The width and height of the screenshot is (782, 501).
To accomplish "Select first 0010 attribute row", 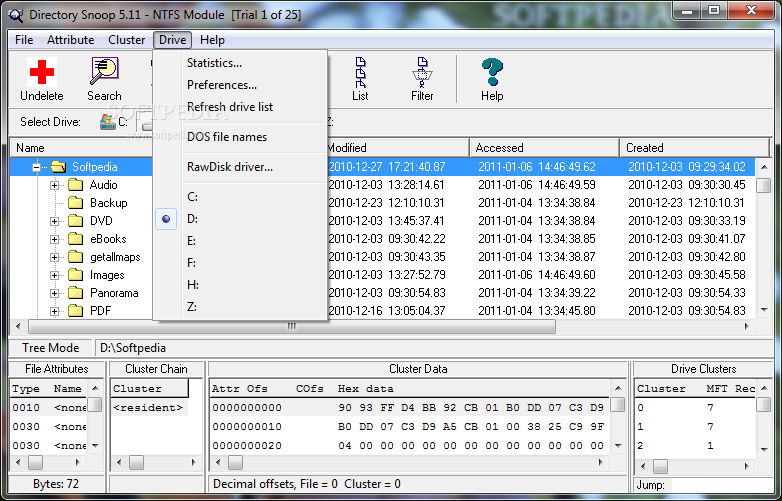I will click(x=48, y=408).
